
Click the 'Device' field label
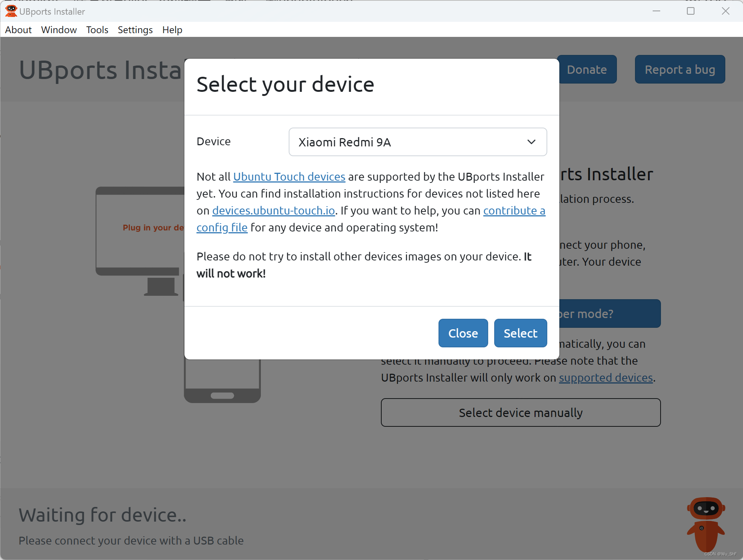point(213,142)
